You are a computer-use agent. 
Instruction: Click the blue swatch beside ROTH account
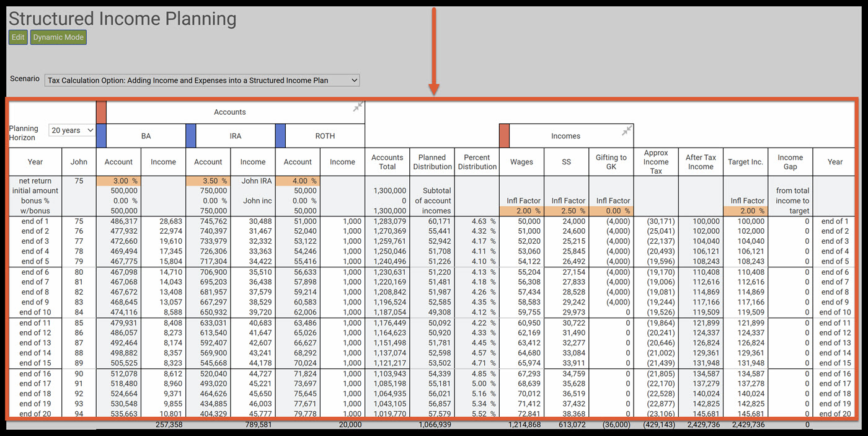[x=280, y=136]
